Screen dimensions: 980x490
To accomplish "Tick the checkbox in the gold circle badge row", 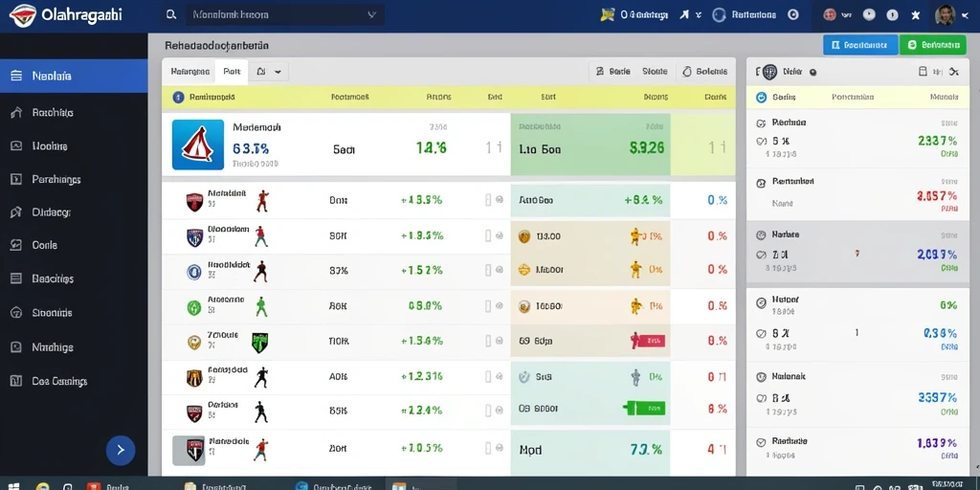I will coord(489,342).
